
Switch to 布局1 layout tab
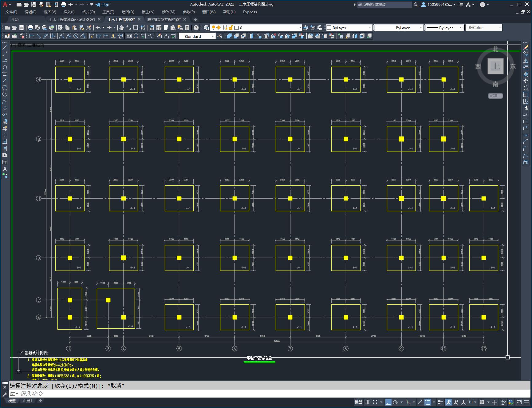(x=27, y=401)
